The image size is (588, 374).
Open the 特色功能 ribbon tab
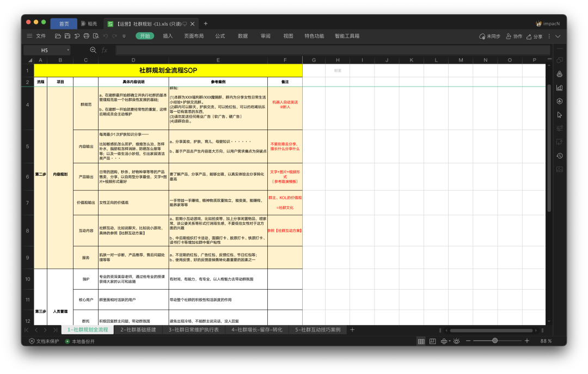pos(314,36)
